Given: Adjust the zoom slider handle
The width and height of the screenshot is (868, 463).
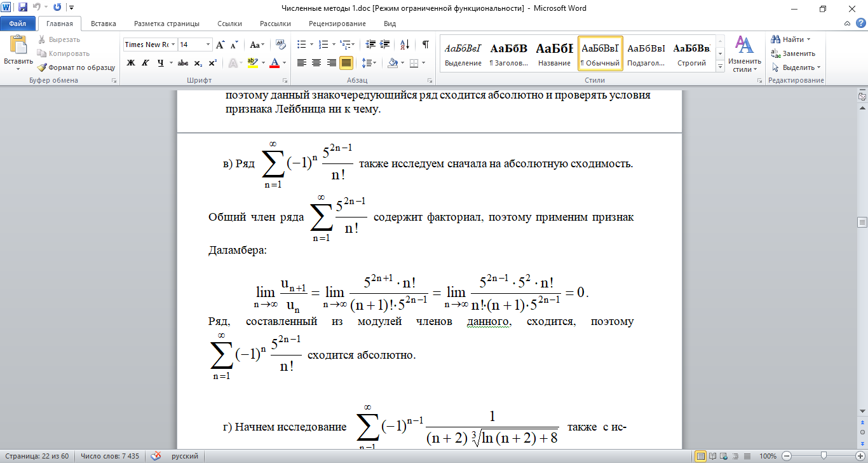Looking at the screenshot, I should tap(824, 456).
